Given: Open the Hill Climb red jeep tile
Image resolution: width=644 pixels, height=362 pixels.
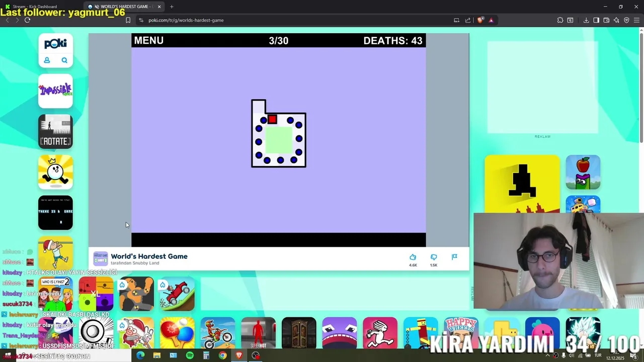Looking at the screenshot, I should click(x=177, y=294).
